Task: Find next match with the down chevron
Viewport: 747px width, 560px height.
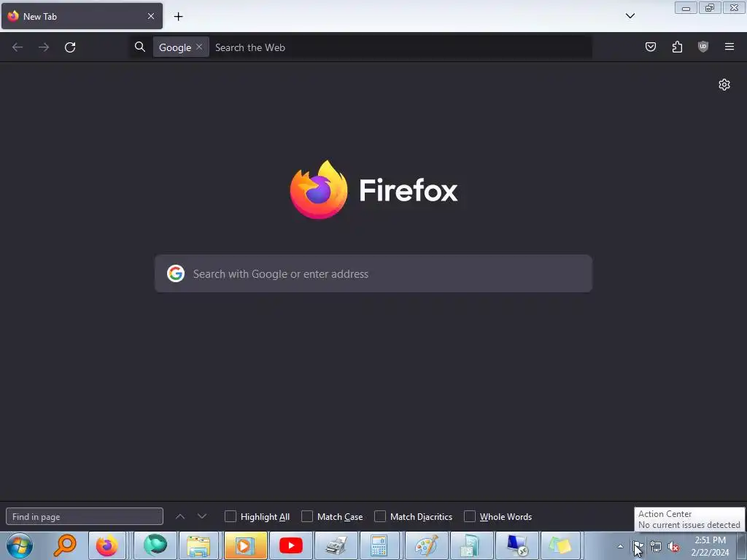Action: pyautogui.click(x=202, y=516)
